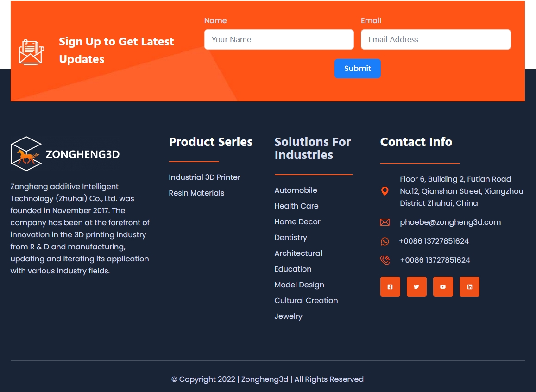Visit the Jewelry industry link
This screenshot has width=536, height=392.
click(288, 316)
